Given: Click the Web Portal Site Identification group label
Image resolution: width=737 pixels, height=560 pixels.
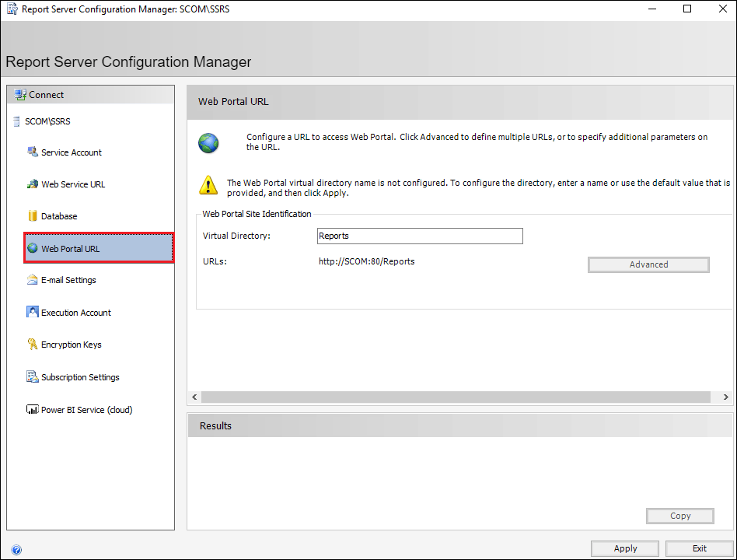Looking at the screenshot, I should coord(257,214).
